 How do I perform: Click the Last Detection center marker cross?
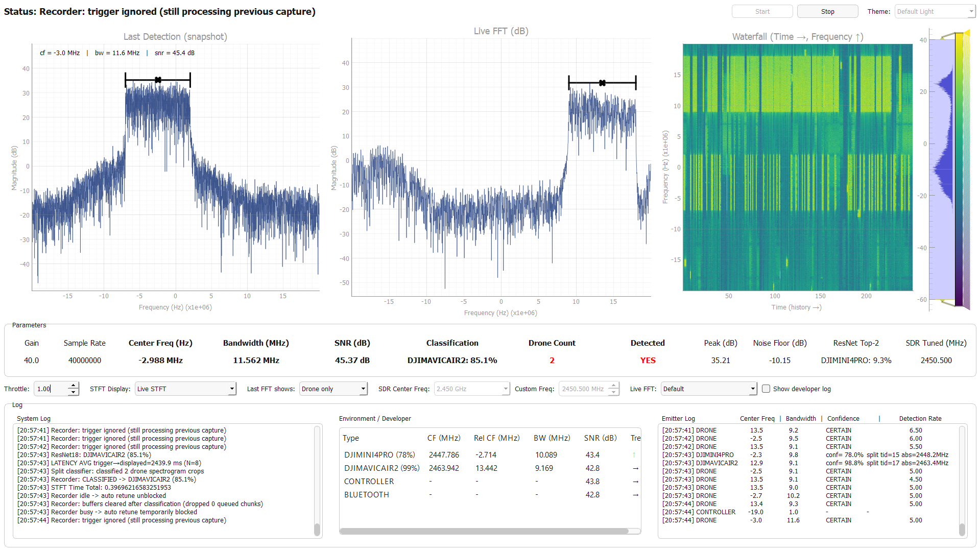(158, 80)
